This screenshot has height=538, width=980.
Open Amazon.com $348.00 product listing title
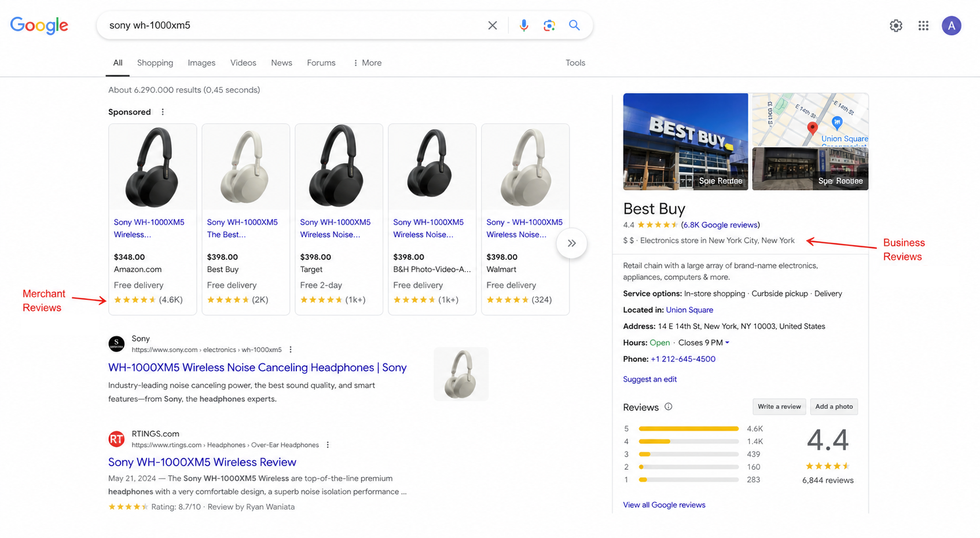[149, 228]
